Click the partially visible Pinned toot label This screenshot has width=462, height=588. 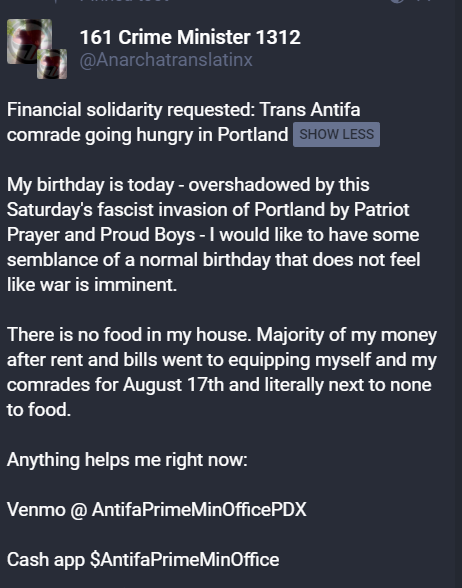tap(124, 1)
